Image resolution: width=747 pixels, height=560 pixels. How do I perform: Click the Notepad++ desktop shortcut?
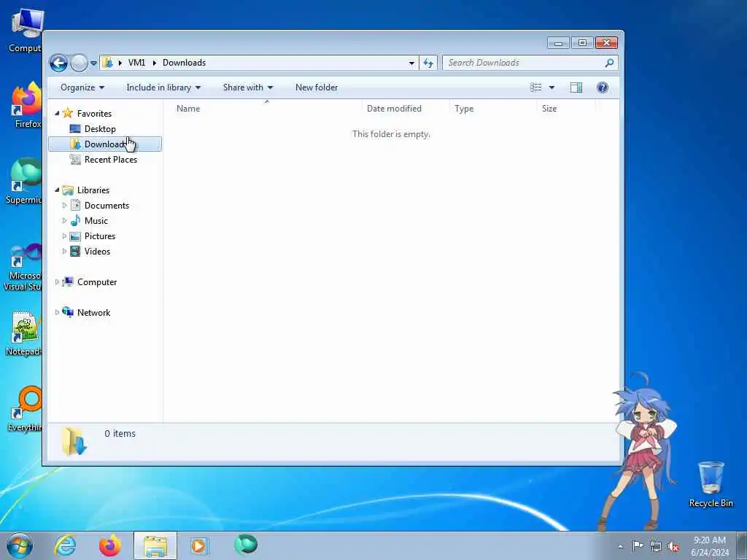click(24, 333)
